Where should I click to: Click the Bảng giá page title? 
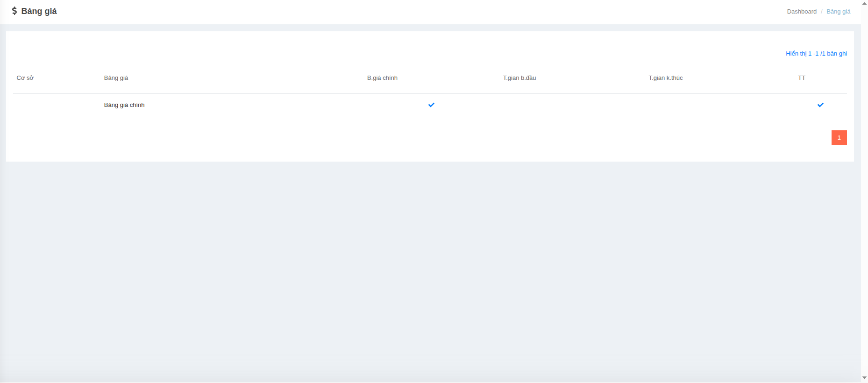tap(39, 11)
